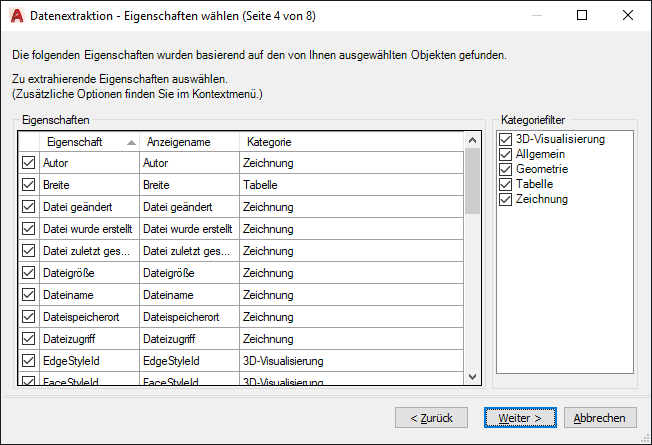This screenshot has width=652, height=445.
Task: Click the Weiter button
Action: 520,418
